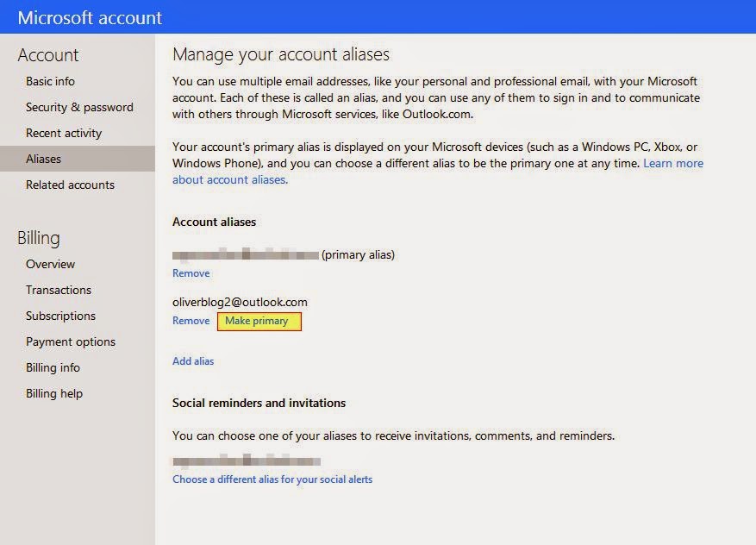
Task: Open Recent activity page
Action: tap(64, 133)
